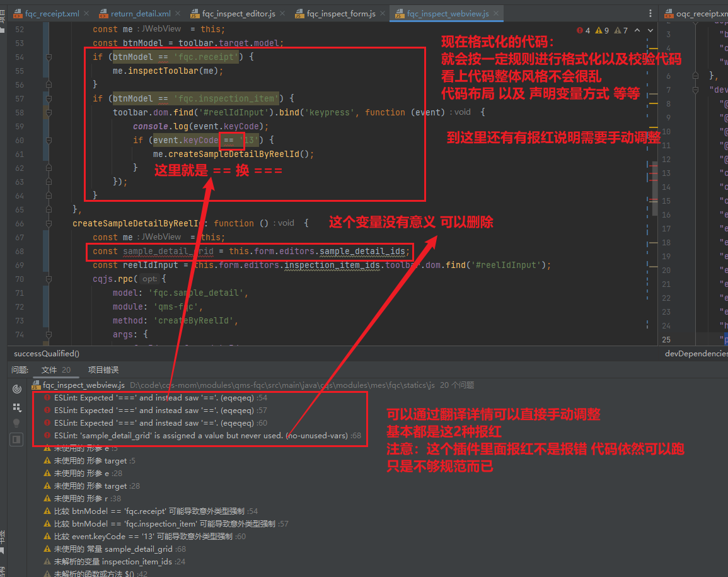
Task: Fold the keyCode if block at line 60
Action: (49, 140)
